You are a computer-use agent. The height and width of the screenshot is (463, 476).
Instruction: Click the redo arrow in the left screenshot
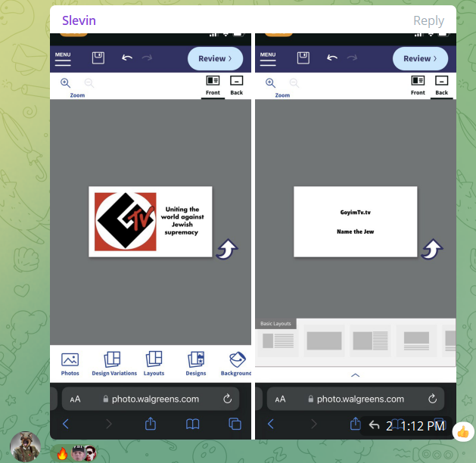148,57
